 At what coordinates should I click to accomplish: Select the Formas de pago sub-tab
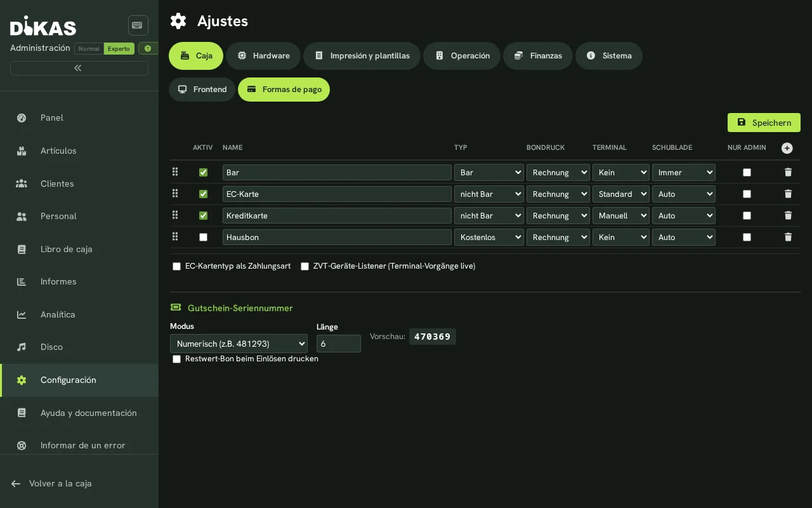(x=284, y=90)
